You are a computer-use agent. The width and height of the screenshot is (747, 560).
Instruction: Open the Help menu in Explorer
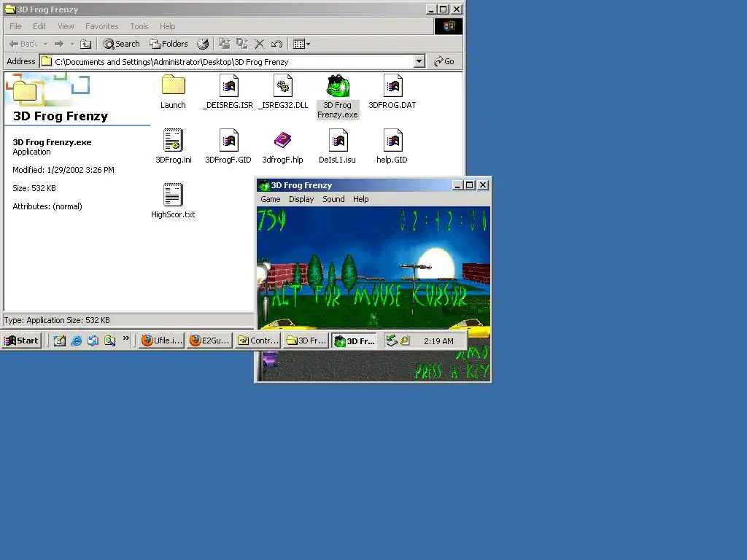[167, 26]
